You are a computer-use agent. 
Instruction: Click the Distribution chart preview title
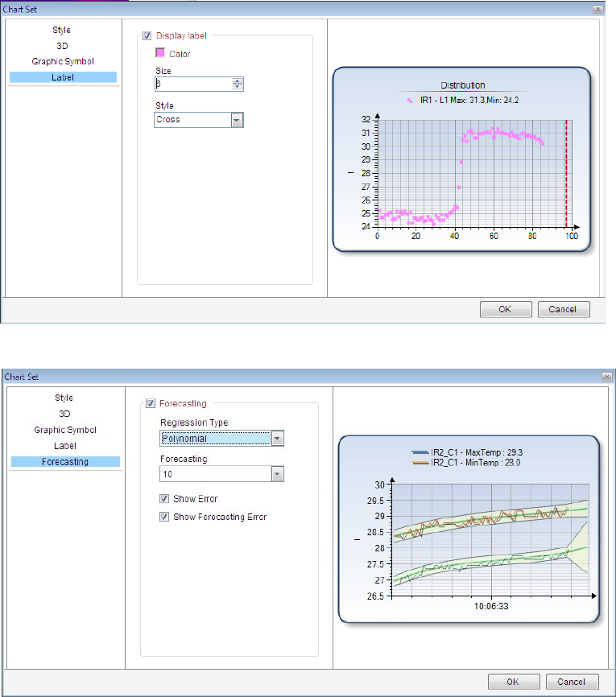[x=462, y=85]
